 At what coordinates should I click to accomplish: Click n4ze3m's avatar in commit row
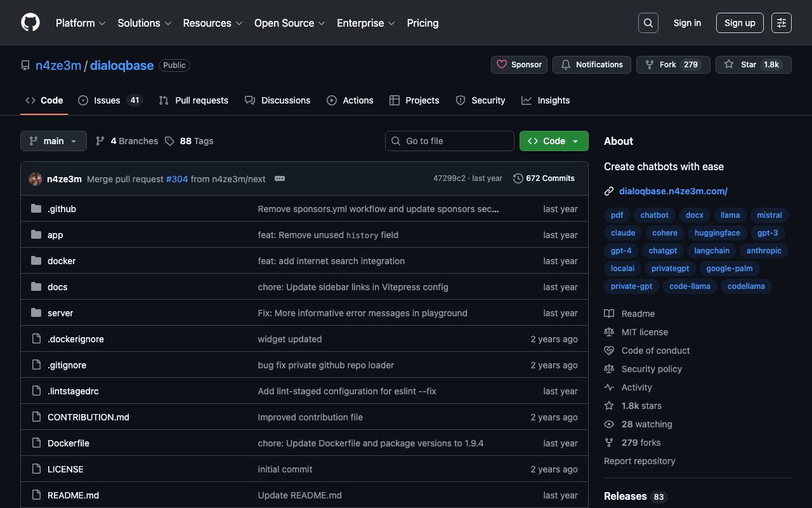(36, 179)
